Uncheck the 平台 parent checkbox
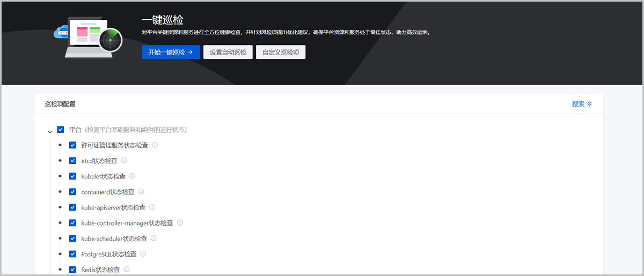The width and height of the screenshot is (644, 276). pyautogui.click(x=61, y=130)
